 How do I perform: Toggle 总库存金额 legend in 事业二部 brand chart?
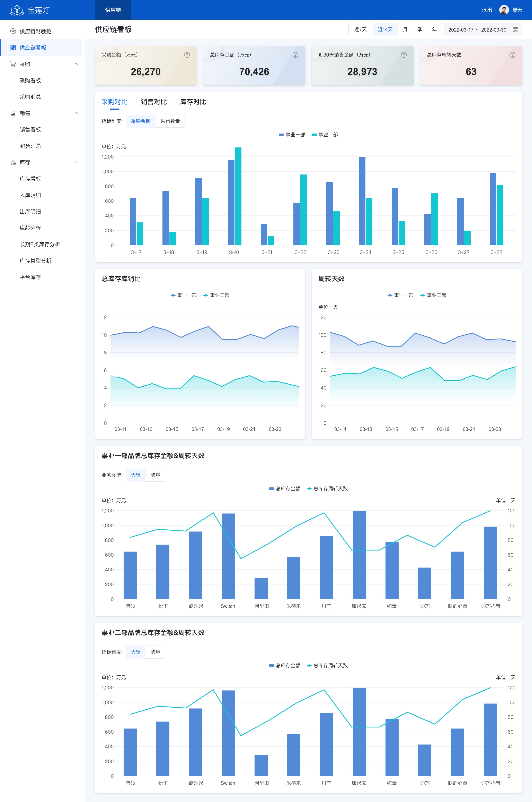click(x=285, y=666)
